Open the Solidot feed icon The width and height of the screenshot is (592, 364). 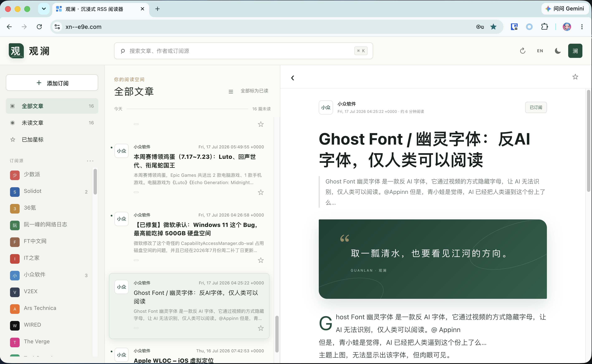pos(15,192)
